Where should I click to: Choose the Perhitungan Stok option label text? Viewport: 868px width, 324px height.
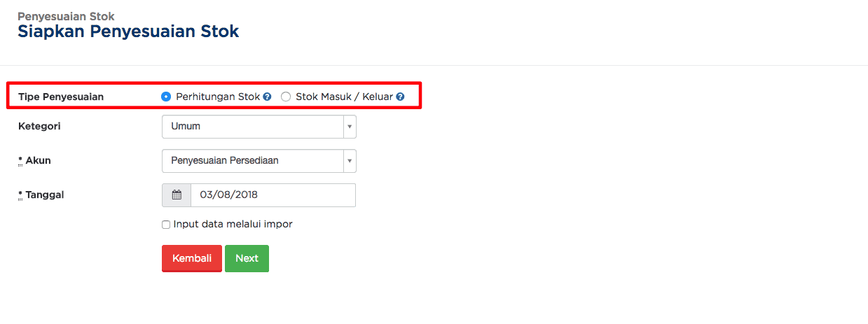click(218, 97)
